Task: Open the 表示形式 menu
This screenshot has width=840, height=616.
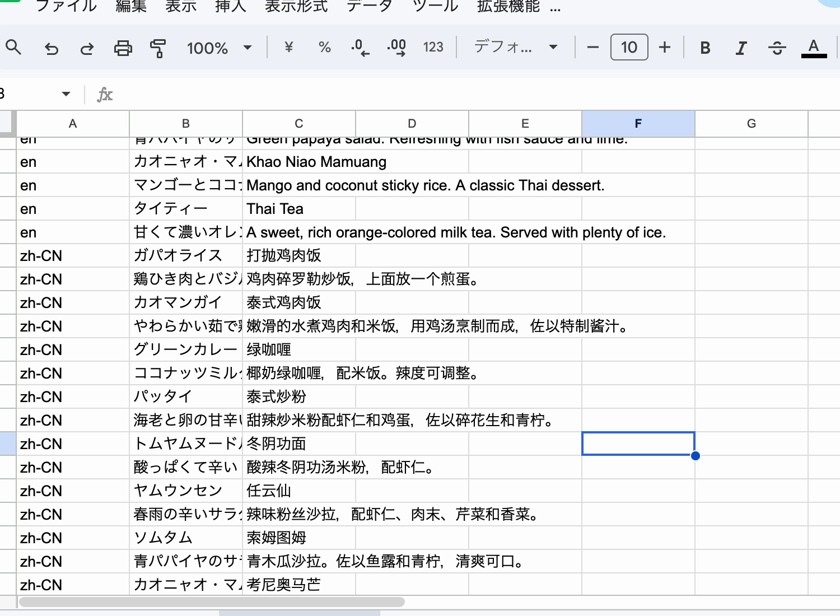Action: pos(296,6)
